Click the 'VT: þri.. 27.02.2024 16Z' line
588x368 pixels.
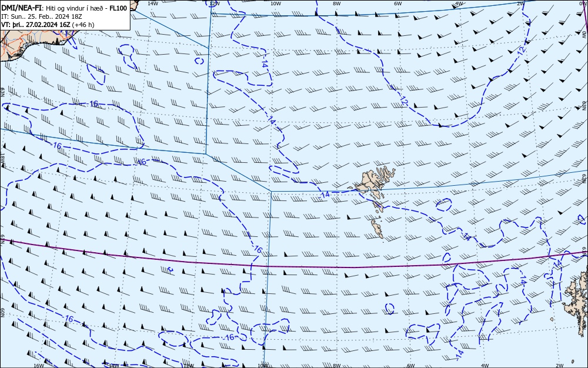[36, 25]
